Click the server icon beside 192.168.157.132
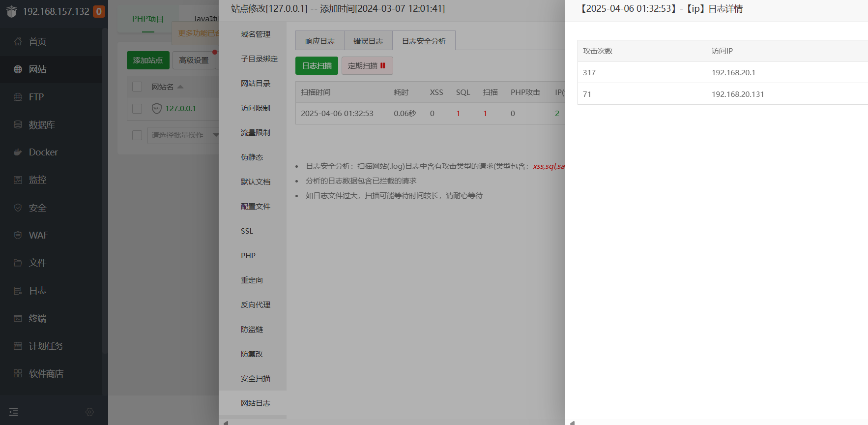The width and height of the screenshot is (868, 425). pos(12,11)
